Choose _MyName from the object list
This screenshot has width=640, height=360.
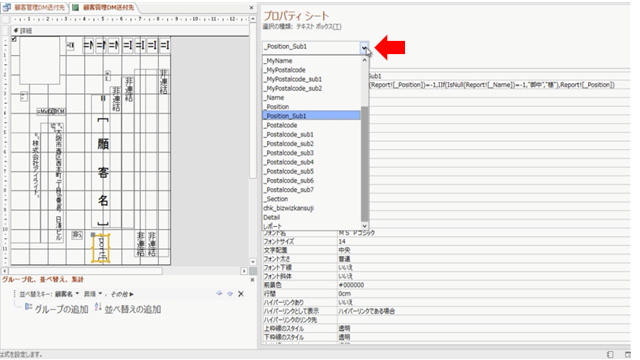311,61
